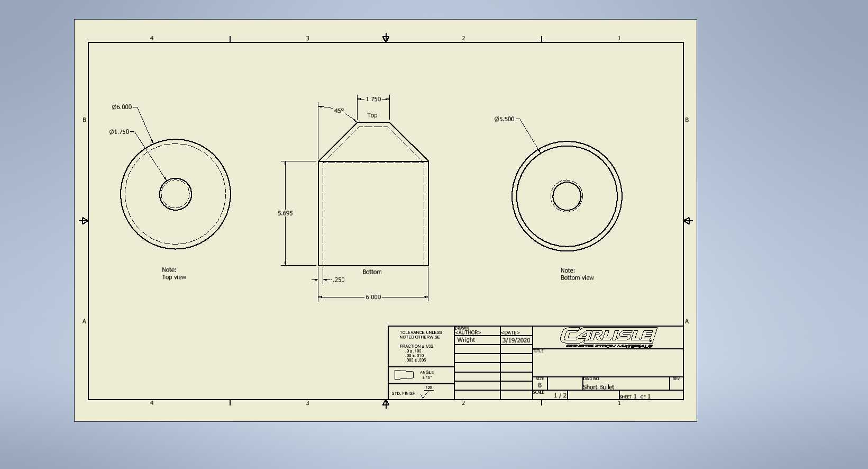Click the 6.000 width dimension under the side view

(x=373, y=297)
